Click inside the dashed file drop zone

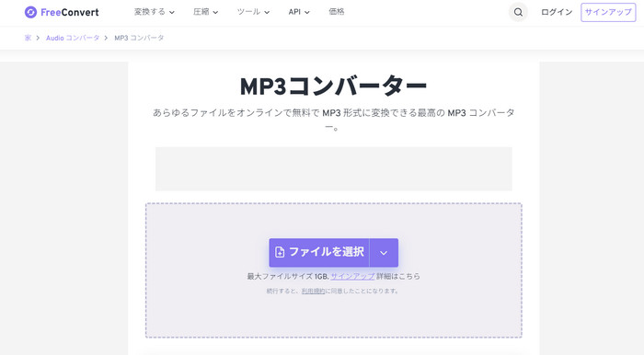(x=333, y=312)
